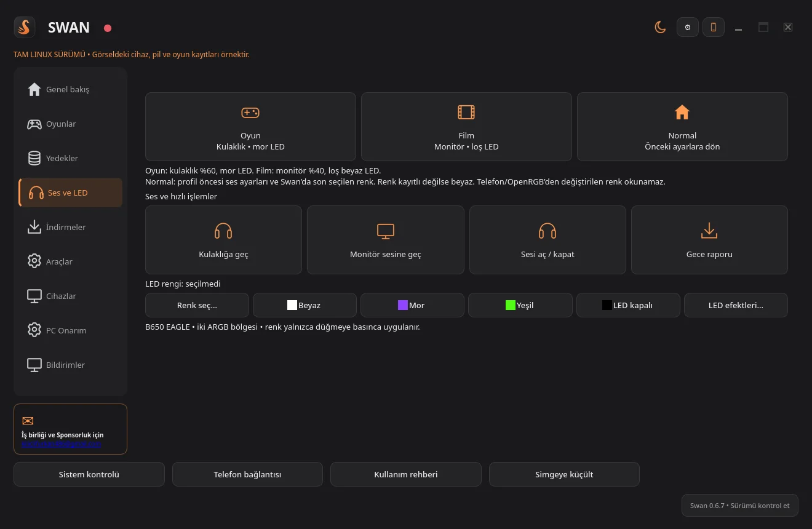The width and height of the screenshot is (812, 529).
Task: Set LED color to Yeşil
Action: point(520,305)
